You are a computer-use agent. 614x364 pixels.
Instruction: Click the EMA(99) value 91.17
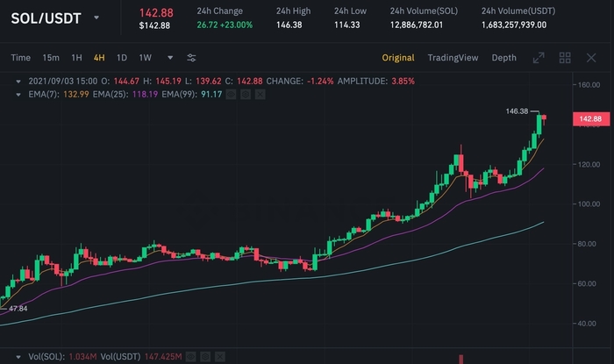coord(211,95)
